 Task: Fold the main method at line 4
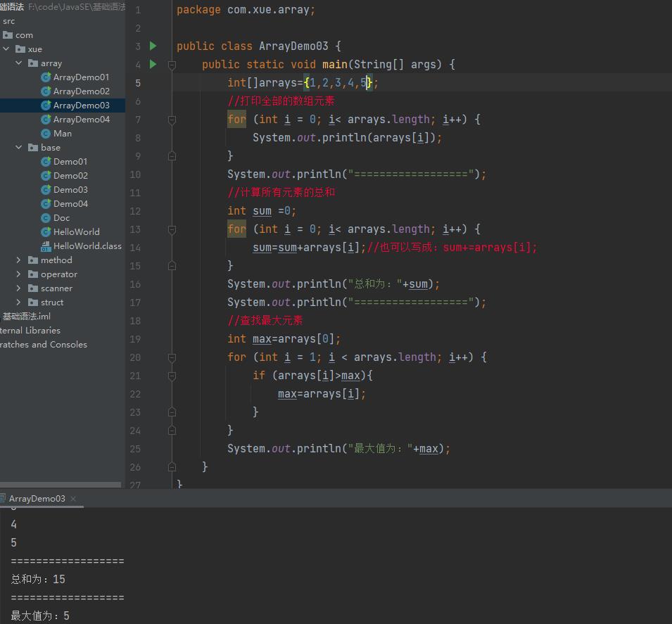click(x=172, y=65)
